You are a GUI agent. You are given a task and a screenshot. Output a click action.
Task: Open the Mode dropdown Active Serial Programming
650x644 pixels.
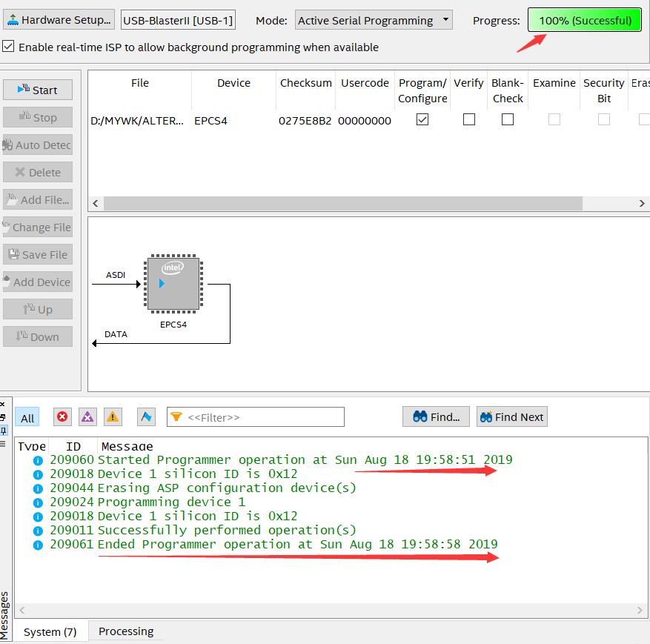[x=374, y=20]
